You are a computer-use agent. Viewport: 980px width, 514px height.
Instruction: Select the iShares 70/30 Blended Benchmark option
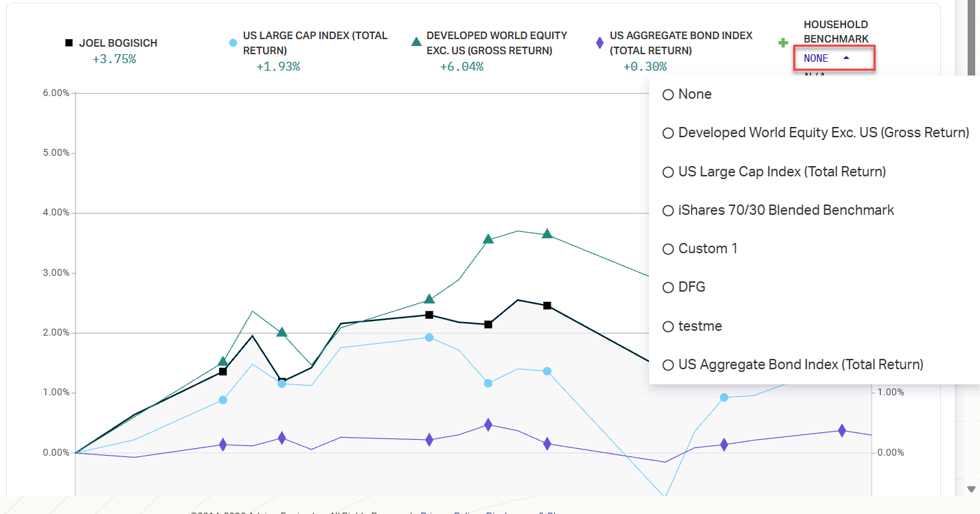tap(668, 211)
